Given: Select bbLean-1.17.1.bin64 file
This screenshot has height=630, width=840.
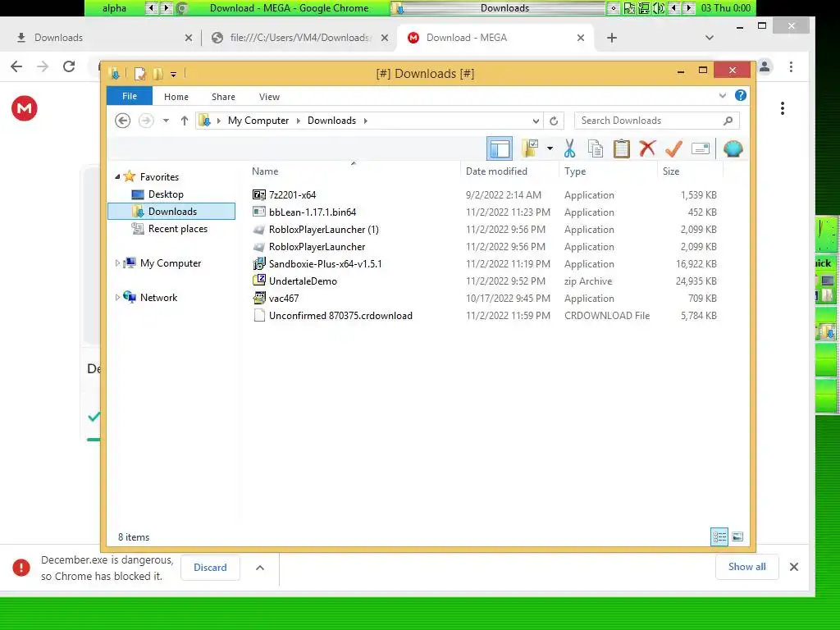Looking at the screenshot, I should pos(313,212).
